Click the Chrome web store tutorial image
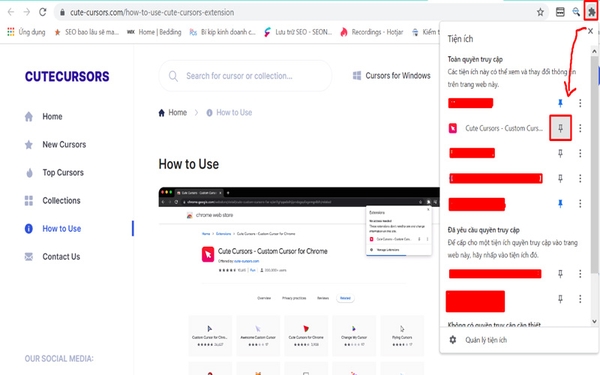 click(x=299, y=281)
